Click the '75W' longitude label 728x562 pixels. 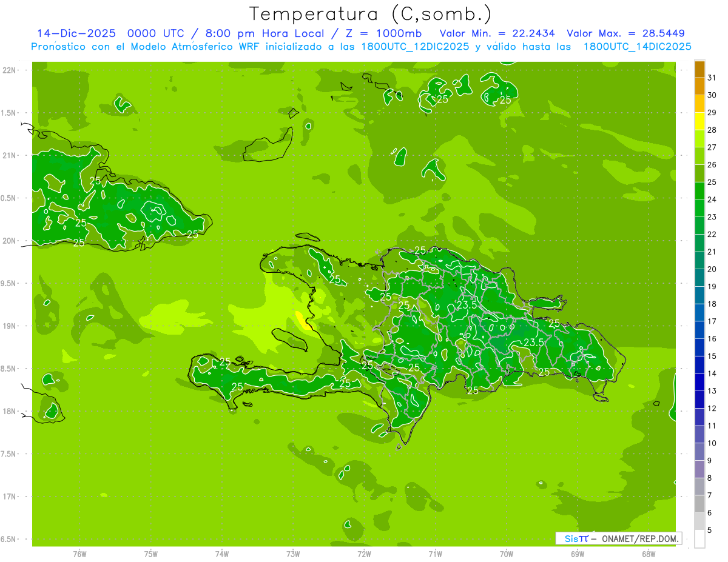(x=150, y=554)
